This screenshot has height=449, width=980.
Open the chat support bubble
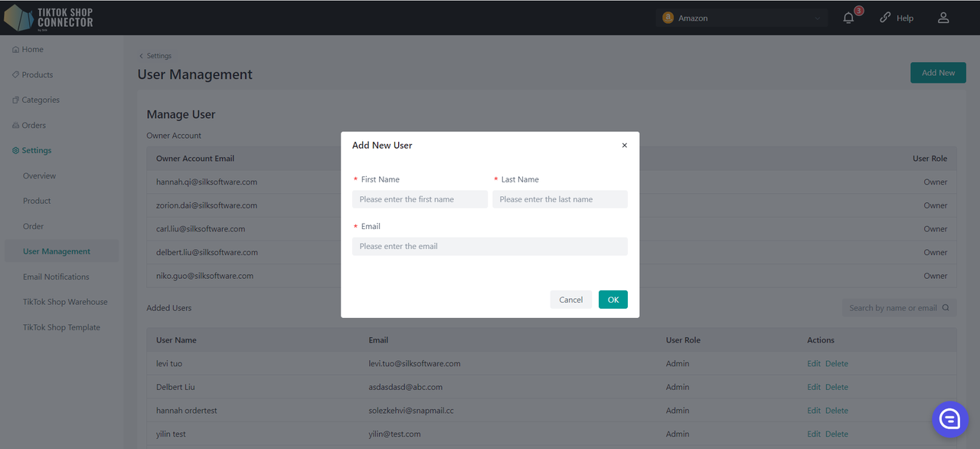coord(949,418)
